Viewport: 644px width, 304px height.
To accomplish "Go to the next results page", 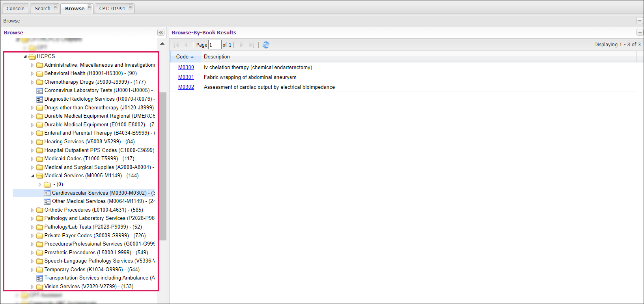I will point(241,45).
